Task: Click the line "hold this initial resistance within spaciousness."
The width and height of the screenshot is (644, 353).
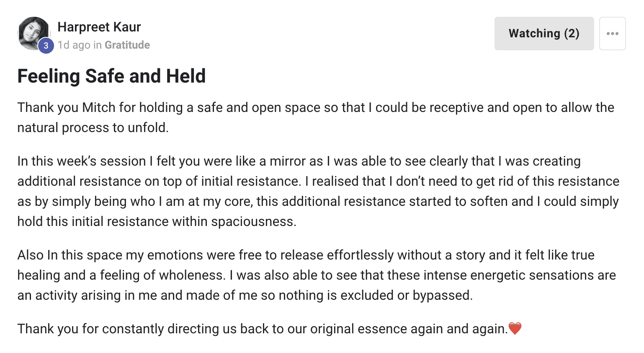Action: tap(157, 221)
